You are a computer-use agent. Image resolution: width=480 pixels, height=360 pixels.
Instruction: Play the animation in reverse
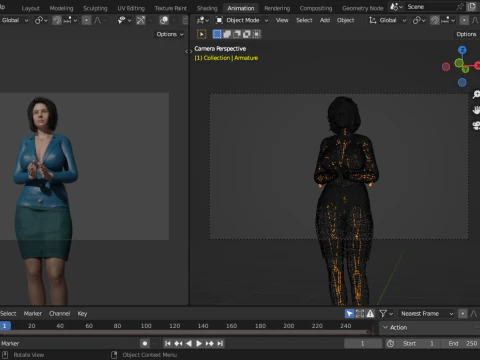coord(189,343)
